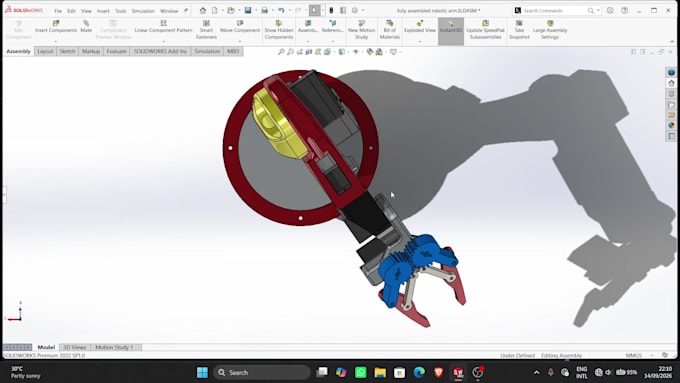Click the Exploded View tool
This screenshot has width=680, height=383.
tap(419, 26)
